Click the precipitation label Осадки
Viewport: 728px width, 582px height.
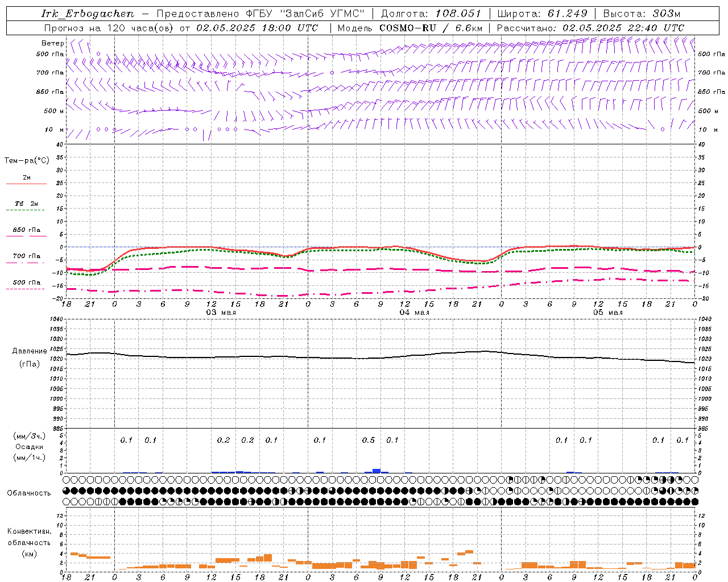pyautogui.click(x=30, y=447)
